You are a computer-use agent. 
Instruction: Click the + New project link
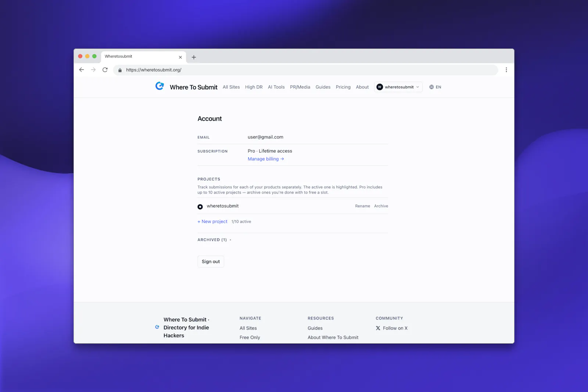coord(212,222)
